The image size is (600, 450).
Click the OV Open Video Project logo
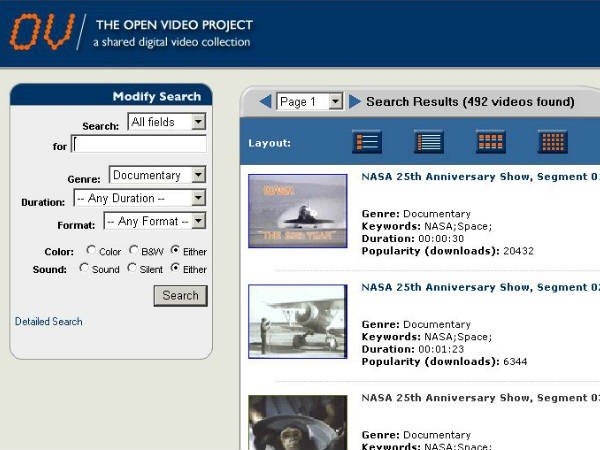click(42, 32)
